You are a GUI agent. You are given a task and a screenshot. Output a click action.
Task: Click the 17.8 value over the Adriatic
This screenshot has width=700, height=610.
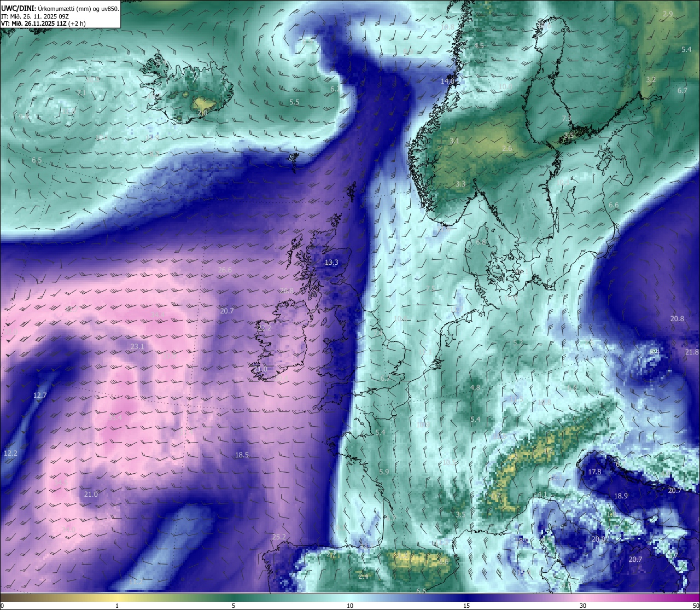pos(594,472)
